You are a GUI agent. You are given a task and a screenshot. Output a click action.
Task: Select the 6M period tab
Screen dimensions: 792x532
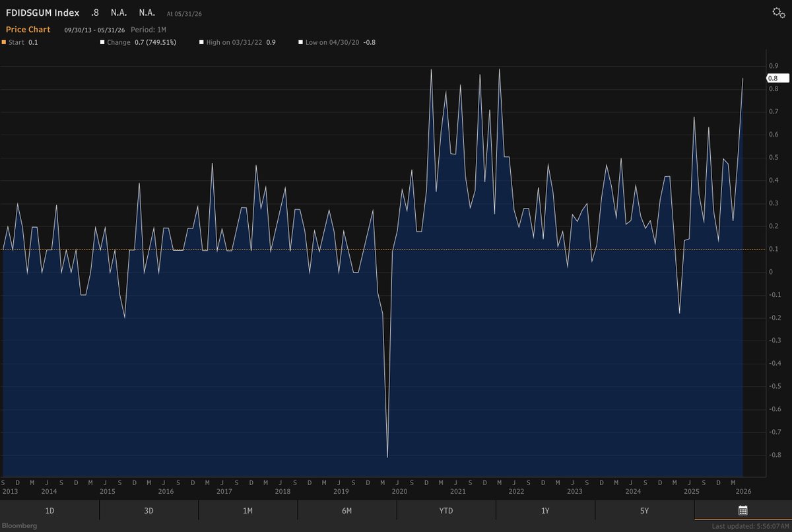coord(346,510)
